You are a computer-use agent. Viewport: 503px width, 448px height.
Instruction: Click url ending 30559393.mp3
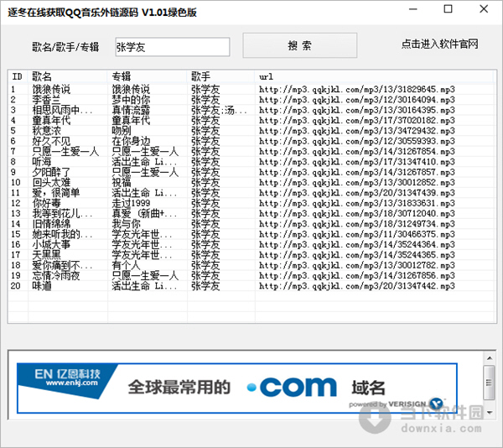(357, 141)
